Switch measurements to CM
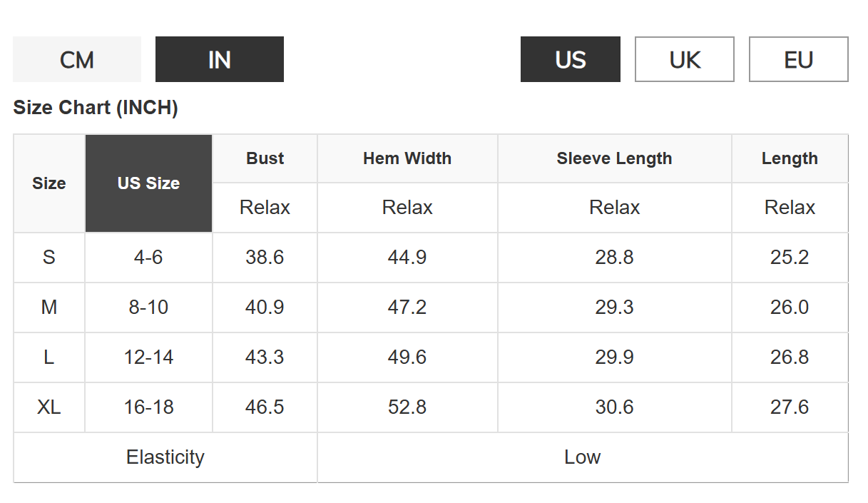The height and width of the screenshot is (503, 868). (x=77, y=59)
